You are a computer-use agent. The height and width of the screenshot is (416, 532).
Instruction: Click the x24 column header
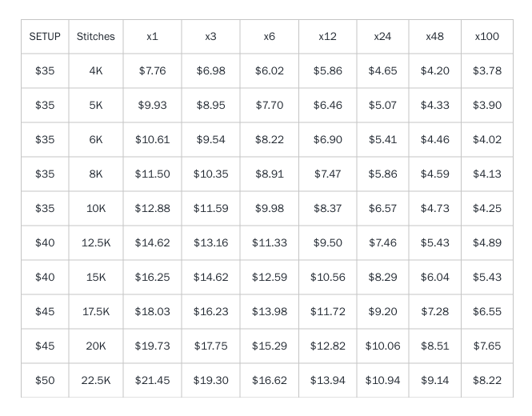click(x=382, y=36)
